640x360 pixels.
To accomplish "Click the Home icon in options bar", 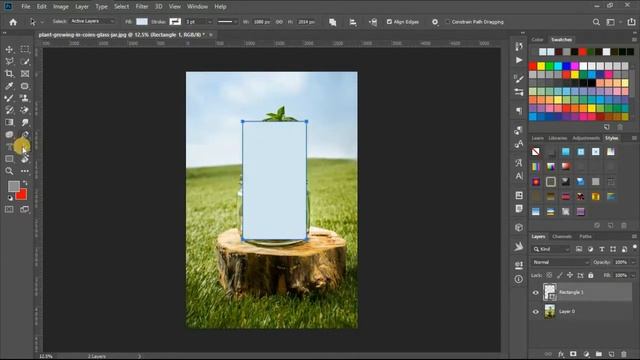I will pos(13,22).
